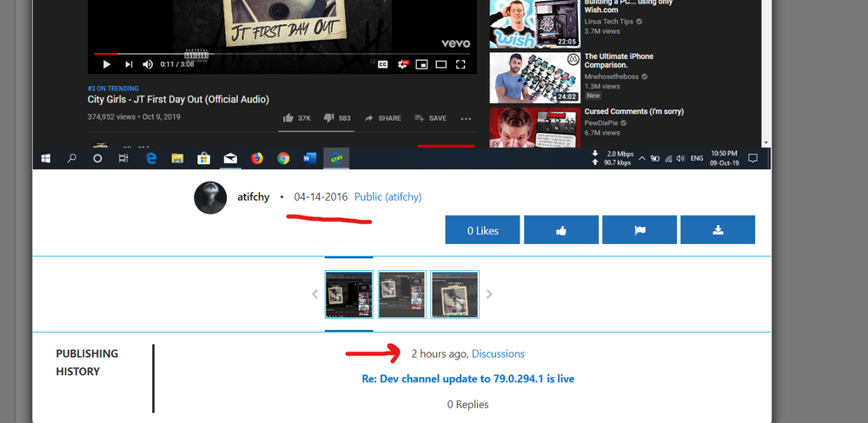Open Microsoft Store taskbar icon

[x=203, y=158]
